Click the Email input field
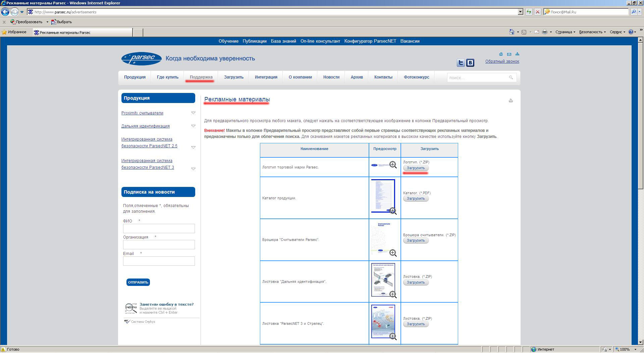644x353 pixels. click(159, 261)
